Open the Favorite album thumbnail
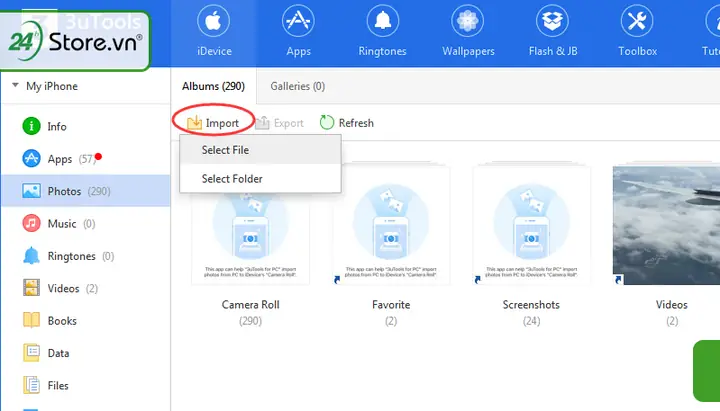This screenshot has height=411, width=720. [x=391, y=225]
